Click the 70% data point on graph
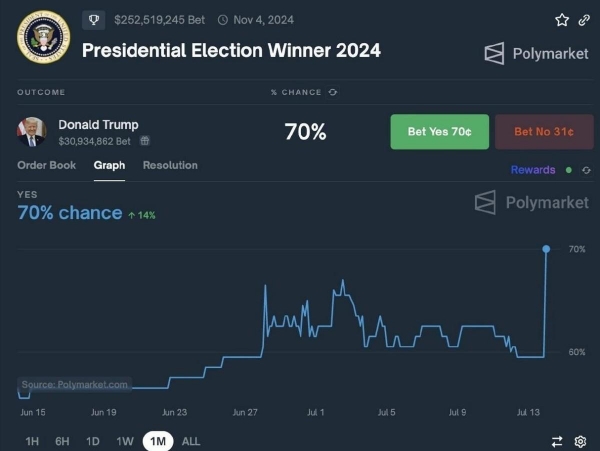 [x=546, y=248]
